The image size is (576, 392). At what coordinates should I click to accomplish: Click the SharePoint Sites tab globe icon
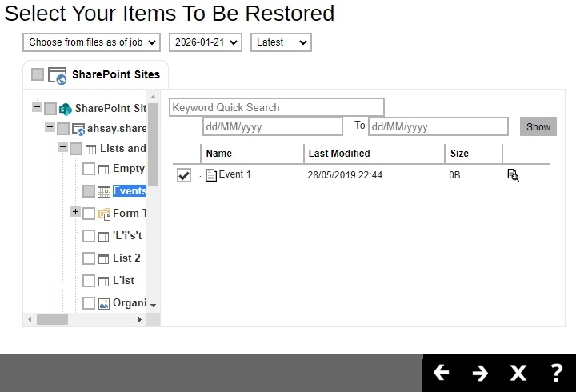(58, 76)
